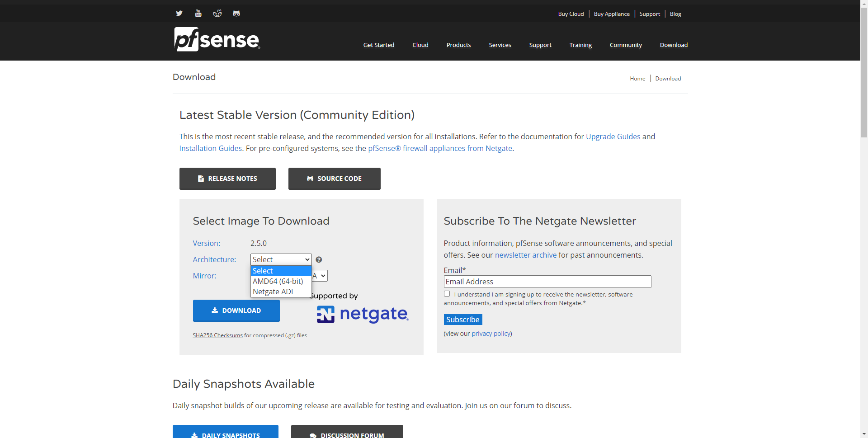Click the architecture help question mark icon
This screenshot has width=868, height=438.
click(x=319, y=259)
